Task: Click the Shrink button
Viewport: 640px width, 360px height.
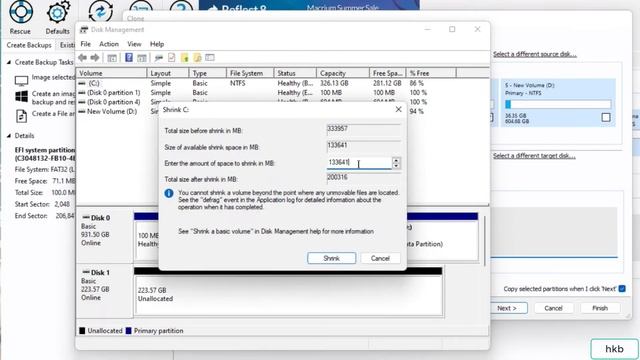Action: pos(331,258)
